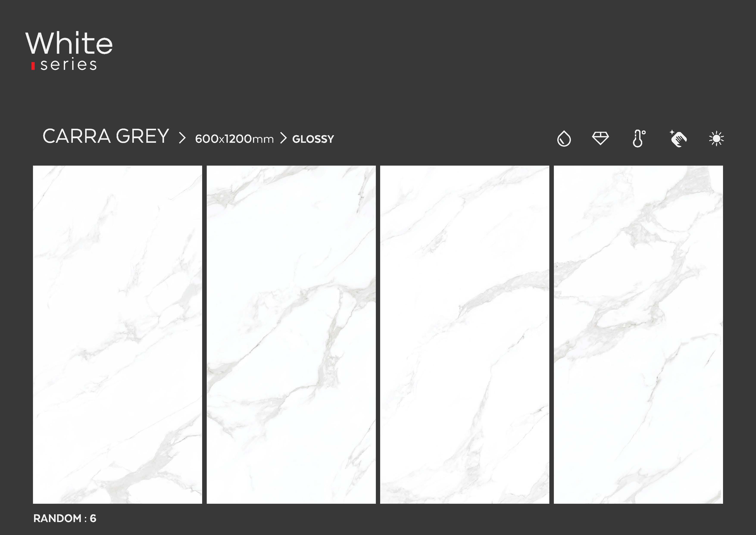Click the sun icon

(x=717, y=139)
